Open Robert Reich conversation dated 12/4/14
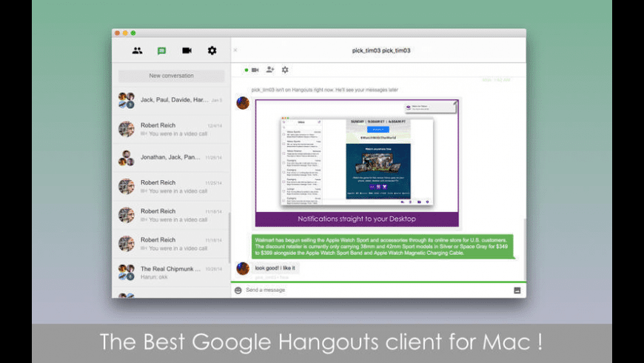Viewport: 644px width, 363px height. click(x=171, y=129)
